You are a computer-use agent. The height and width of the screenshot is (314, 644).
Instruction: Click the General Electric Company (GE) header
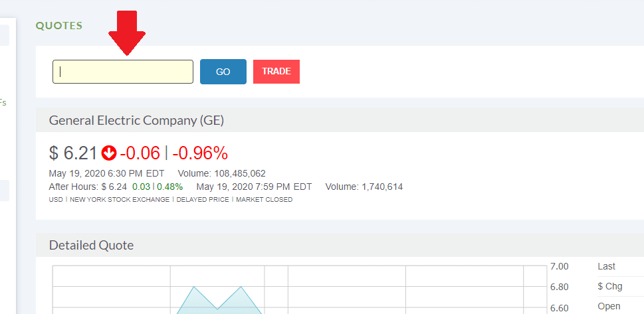pyautogui.click(x=136, y=120)
